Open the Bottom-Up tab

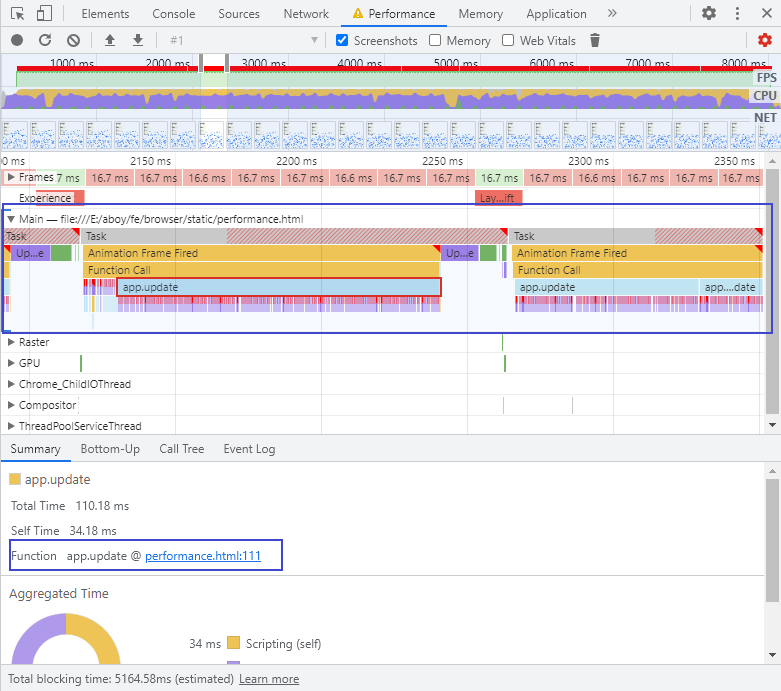(110, 449)
